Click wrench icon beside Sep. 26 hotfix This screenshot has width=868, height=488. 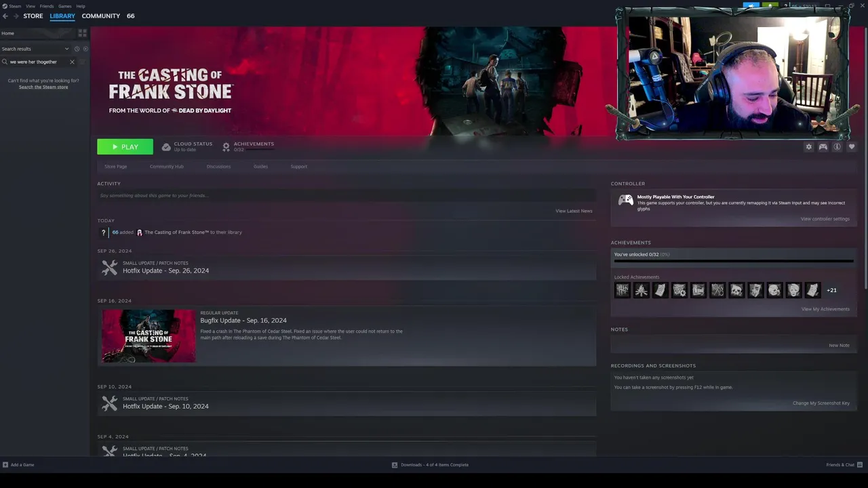click(x=109, y=268)
